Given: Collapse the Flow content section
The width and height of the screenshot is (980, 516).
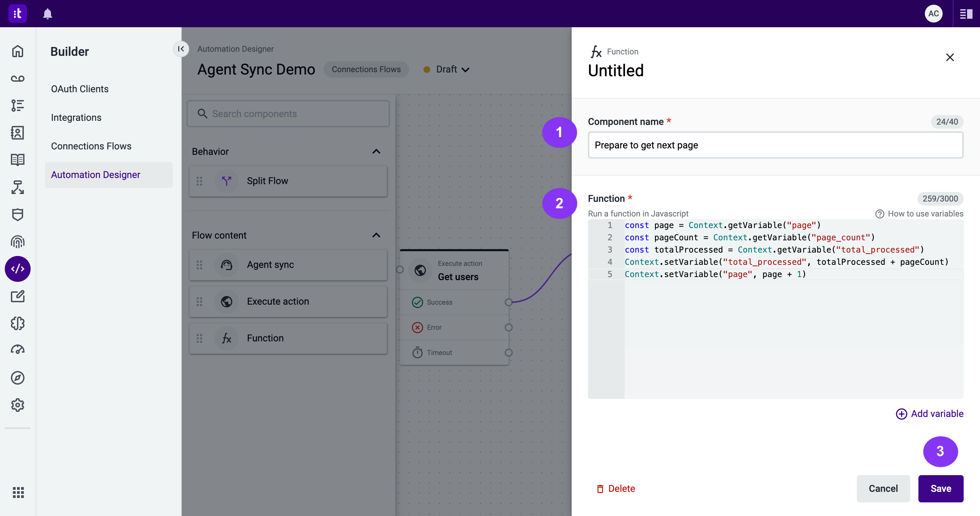Looking at the screenshot, I should click(x=376, y=235).
